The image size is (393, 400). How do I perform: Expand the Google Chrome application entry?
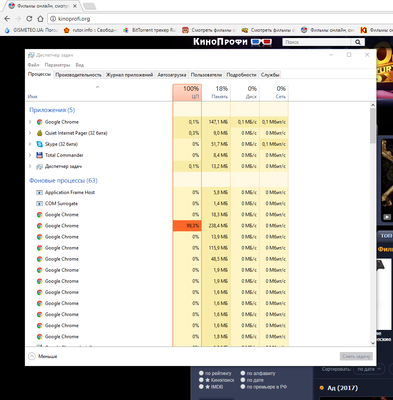pos(30,122)
